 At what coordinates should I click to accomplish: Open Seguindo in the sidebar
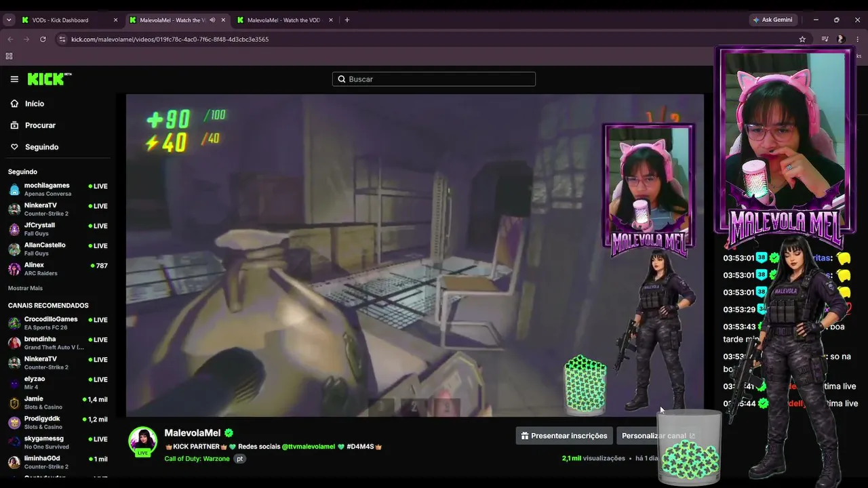tap(41, 147)
